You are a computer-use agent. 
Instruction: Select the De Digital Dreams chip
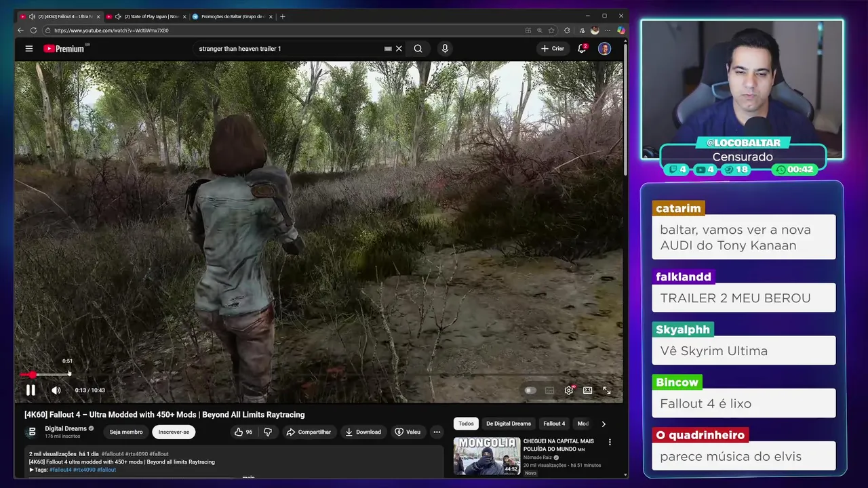[508, 424]
